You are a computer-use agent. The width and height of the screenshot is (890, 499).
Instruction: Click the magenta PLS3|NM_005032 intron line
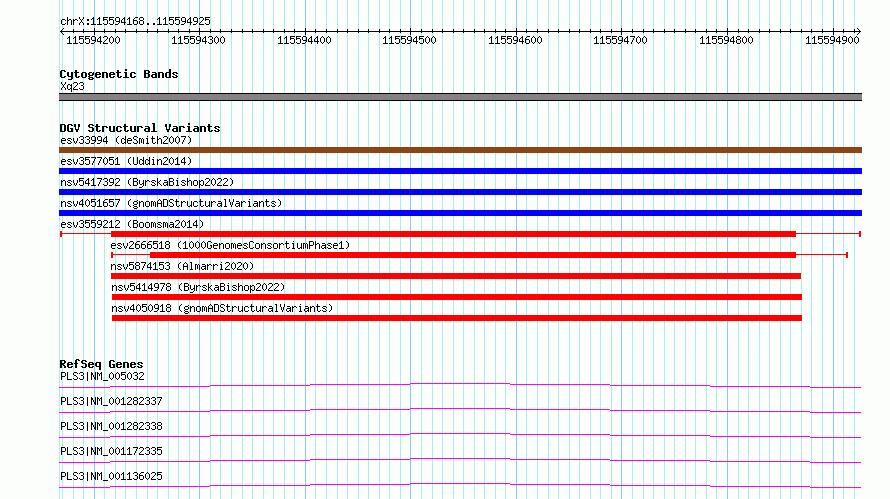(x=460, y=386)
